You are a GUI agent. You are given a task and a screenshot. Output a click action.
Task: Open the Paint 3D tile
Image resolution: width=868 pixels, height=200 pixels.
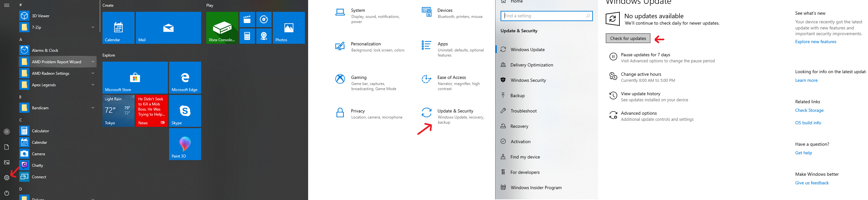click(x=185, y=144)
